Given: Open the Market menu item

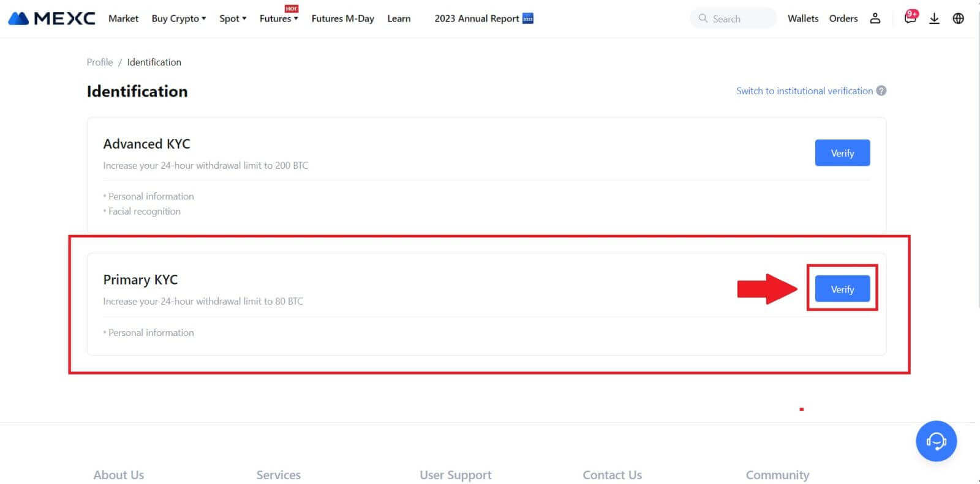Looking at the screenshot, I should [123, 18].
